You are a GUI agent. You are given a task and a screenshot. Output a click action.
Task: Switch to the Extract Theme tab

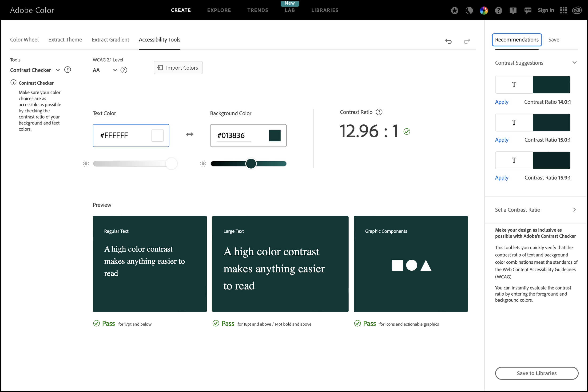click(65, 40)
